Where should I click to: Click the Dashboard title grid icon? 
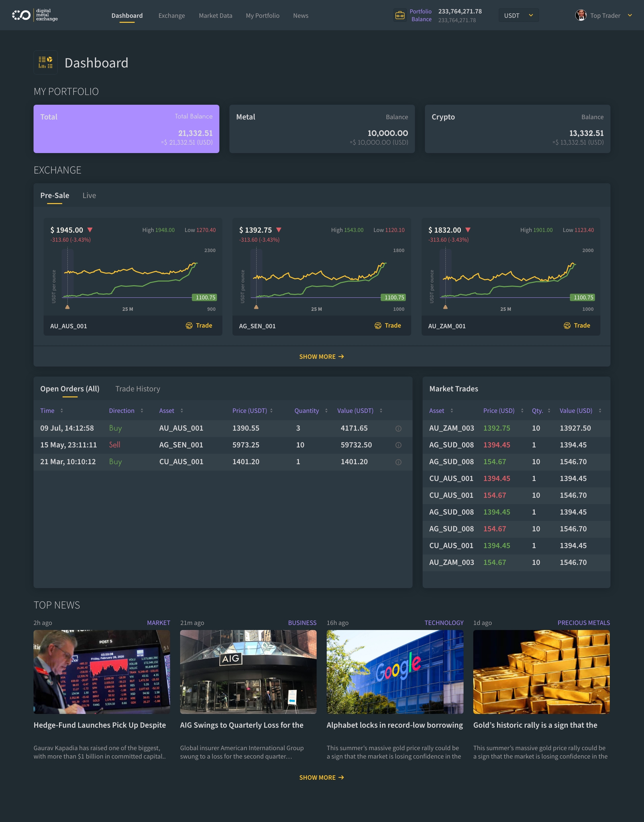46,63
